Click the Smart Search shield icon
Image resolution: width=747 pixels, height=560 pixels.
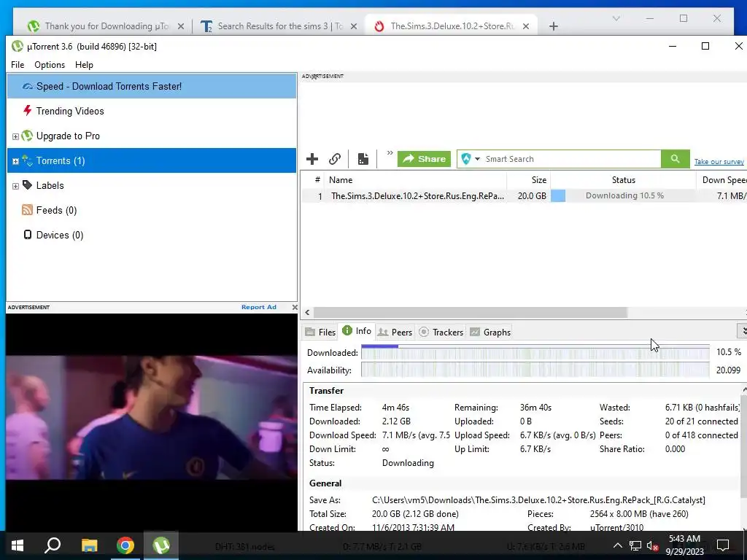point(466,159)
